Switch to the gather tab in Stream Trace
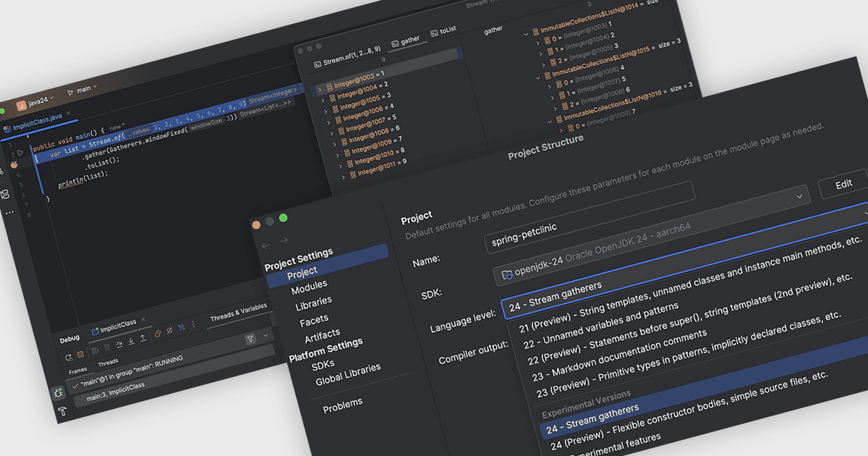Viewport: 868px width, 456px height. pyautogui.click(x=405, y=42)
